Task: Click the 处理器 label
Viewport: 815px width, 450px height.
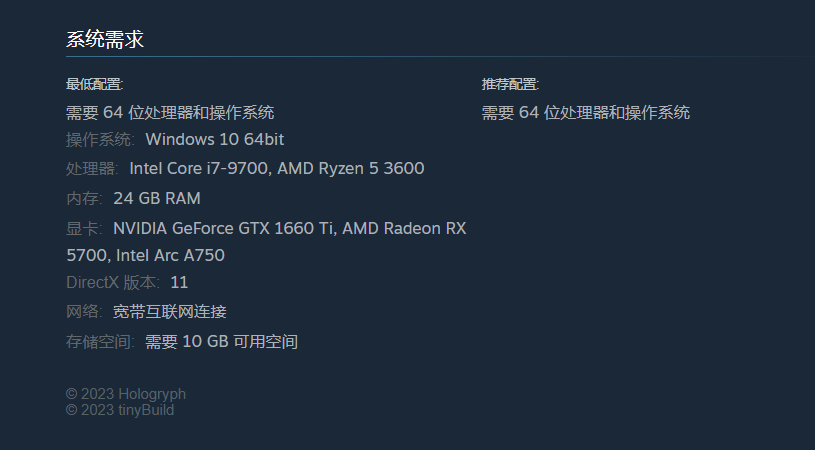Action: (x=92, y=169)
